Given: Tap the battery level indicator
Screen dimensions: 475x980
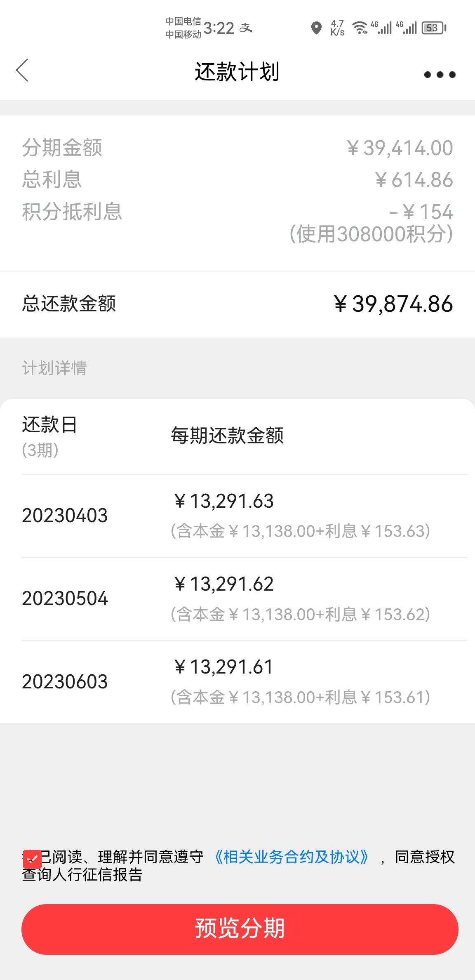Looking at the screenshot, I should click(x=434, y=28).
